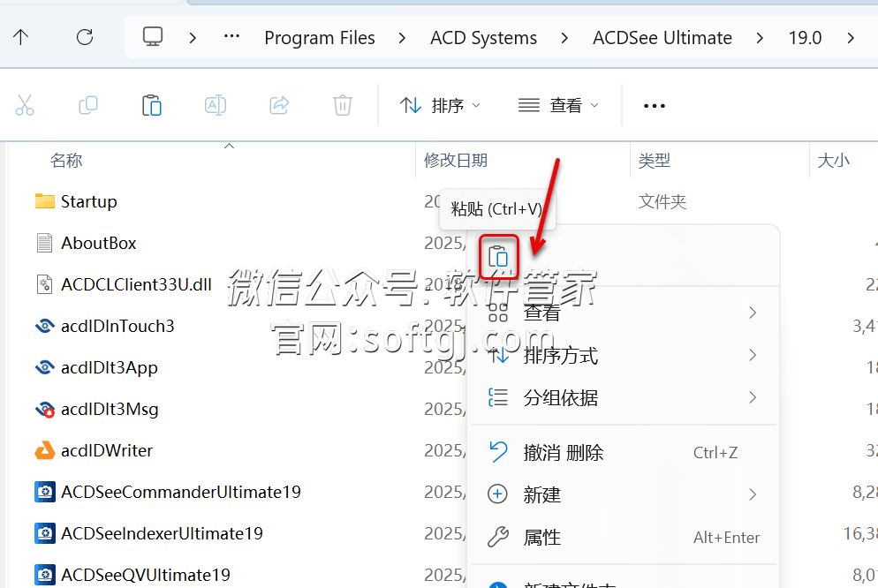This screenshot has width=878, height=588.
Task: Click the Paste icon in context menu
Action: (x=498, y=257)
